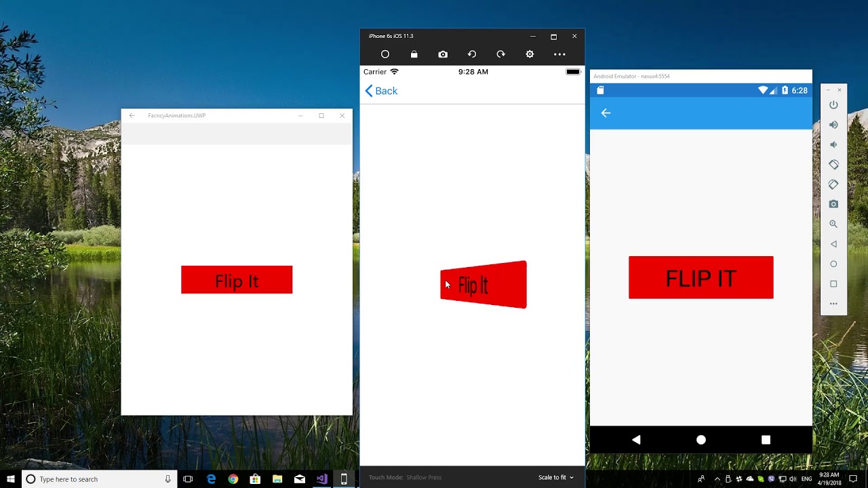This screenshot has height=488, width=868.
Task: Open Task View from taskbar
Action: [x=188, y=479]
